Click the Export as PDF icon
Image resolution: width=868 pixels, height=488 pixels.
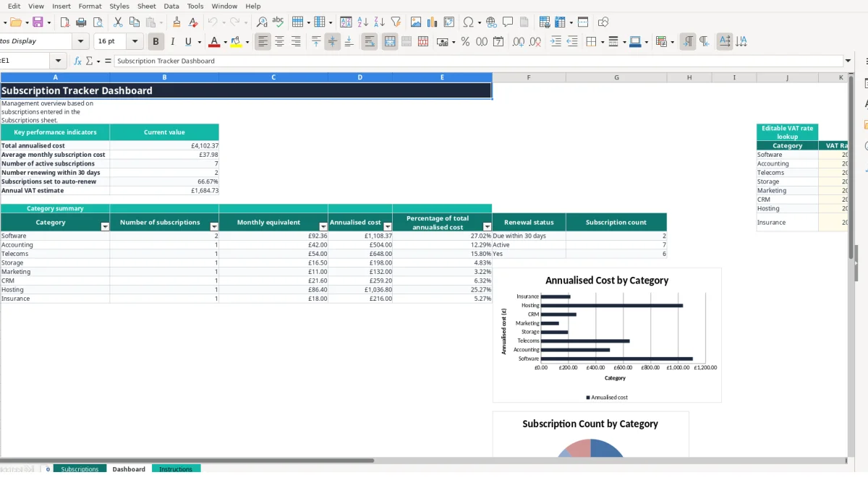(x=65, y=22)
